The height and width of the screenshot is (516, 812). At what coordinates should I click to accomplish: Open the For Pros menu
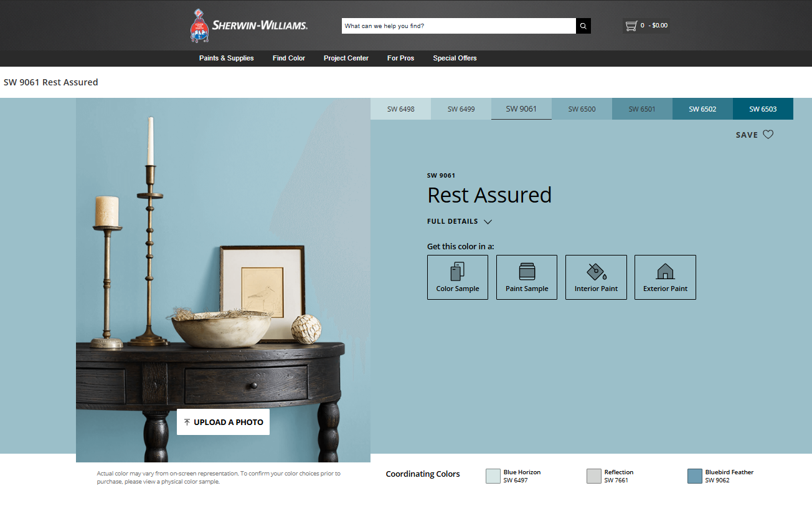click(x=400, y=58)
